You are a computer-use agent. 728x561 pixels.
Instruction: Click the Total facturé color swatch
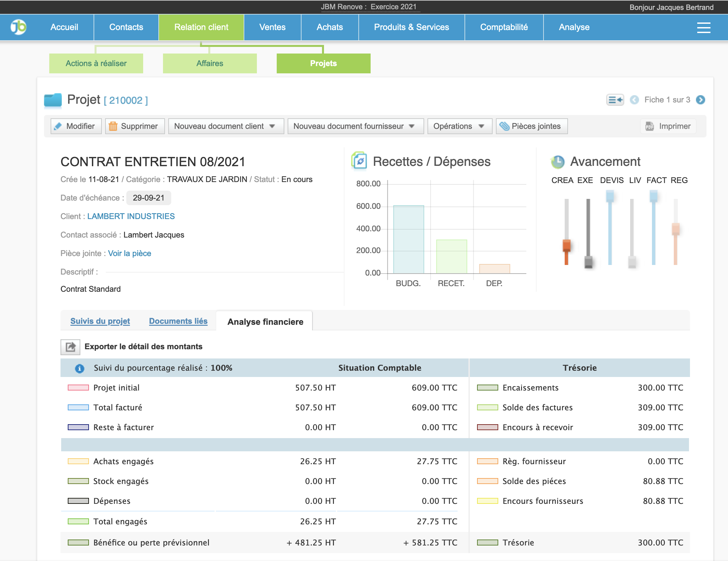[x=78, y=408]
